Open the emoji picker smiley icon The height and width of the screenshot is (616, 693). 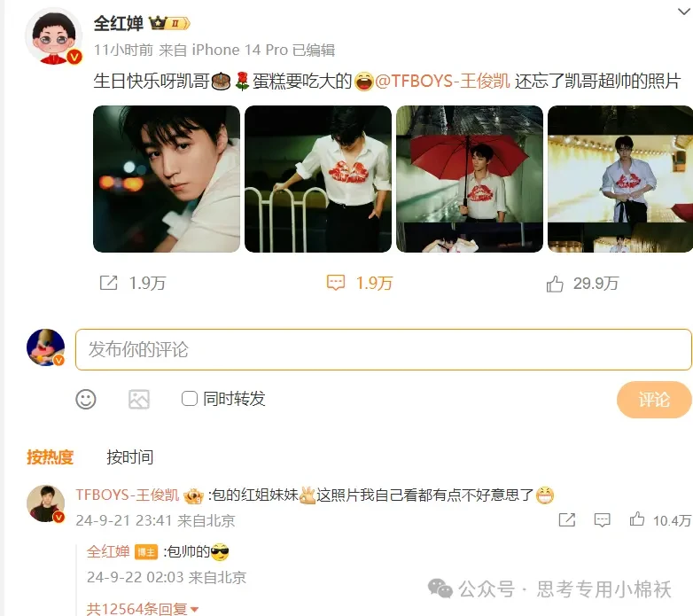tap(86, 400)
